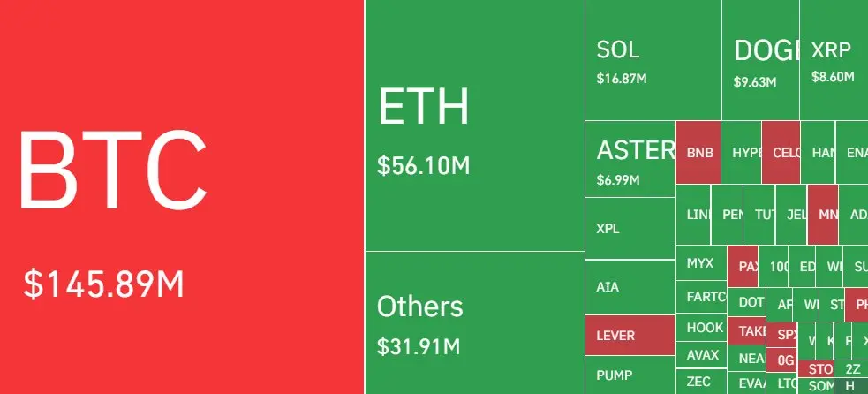868x394 pixels.
Task: Open the Others $31.91M tile
Action: 475,323
